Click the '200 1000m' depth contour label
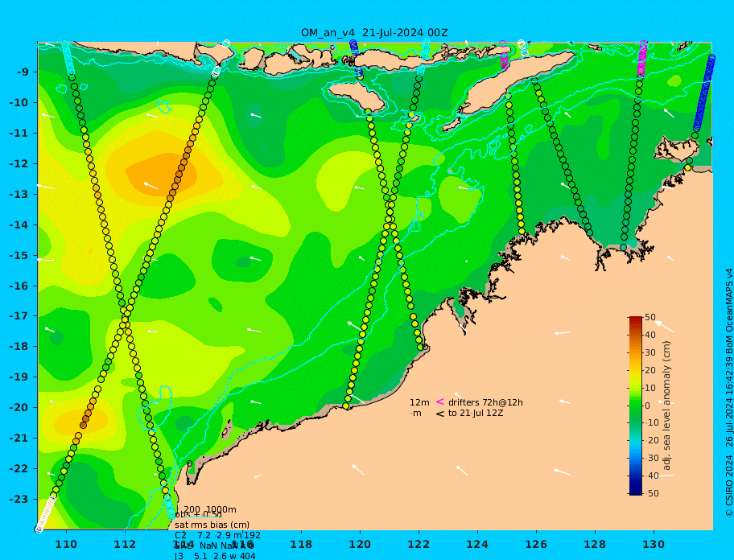This screenshot has width=734, height=560. (x=210, y=509)
